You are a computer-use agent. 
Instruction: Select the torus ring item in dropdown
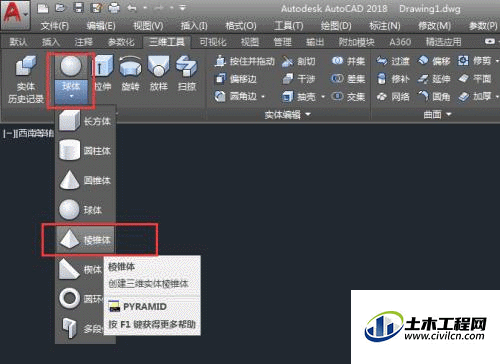[x=80, y=298]
